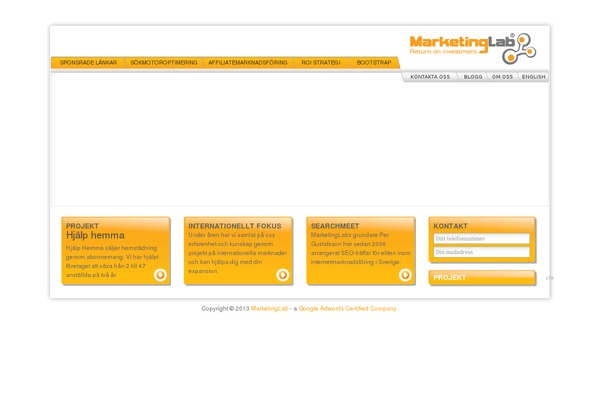Open ROI Strategi section
The width and height of the screenshot is (600, 400).
tap(321, 62)
